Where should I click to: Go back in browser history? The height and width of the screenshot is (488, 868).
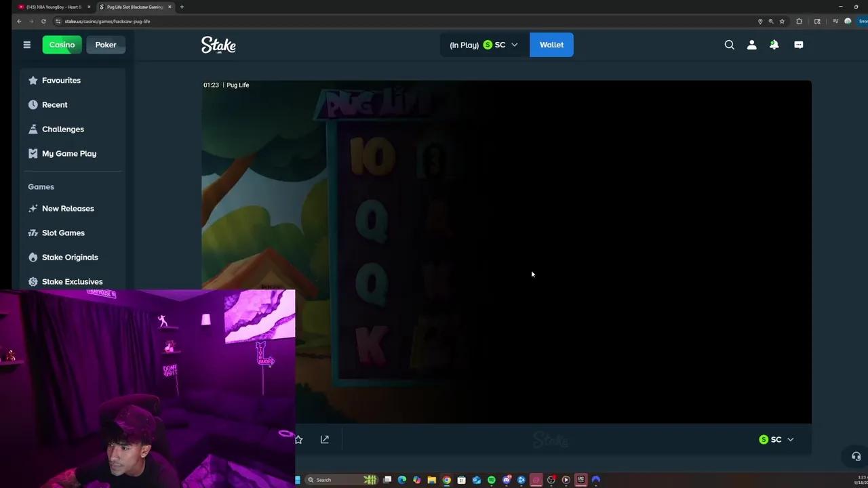[19, 21]
